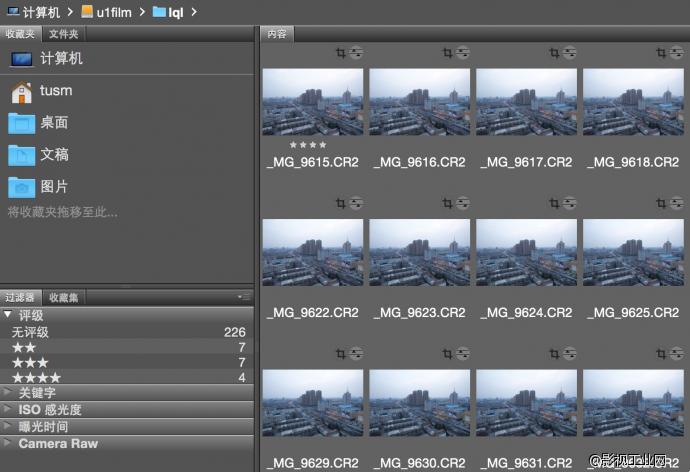Go to 计算机 in the path bar
This screenshot has height=472, width=690.
33,12
